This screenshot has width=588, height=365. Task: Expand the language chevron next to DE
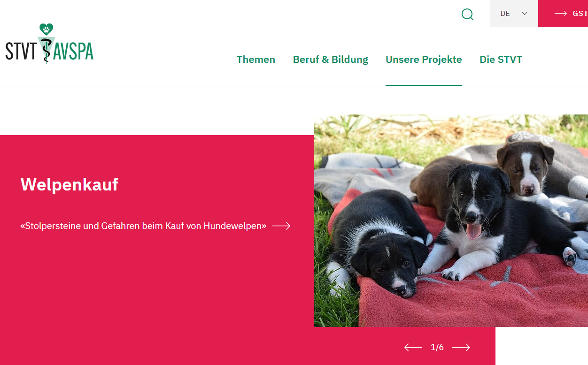click(525, 14)
